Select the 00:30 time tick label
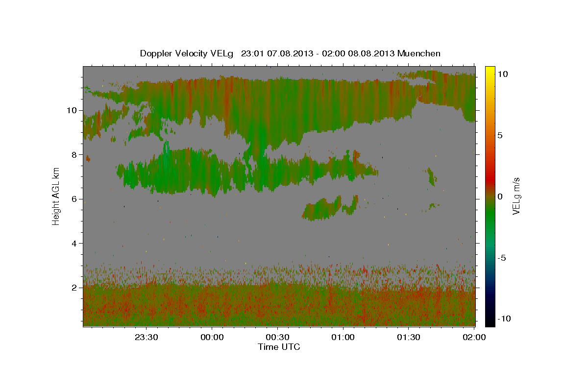This screenshot has width=588, height=392. point(278,337)
